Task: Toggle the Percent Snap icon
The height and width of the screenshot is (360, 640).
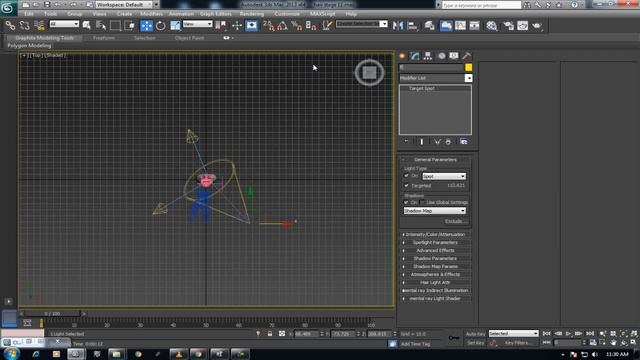Action: [x=297, y=26]
